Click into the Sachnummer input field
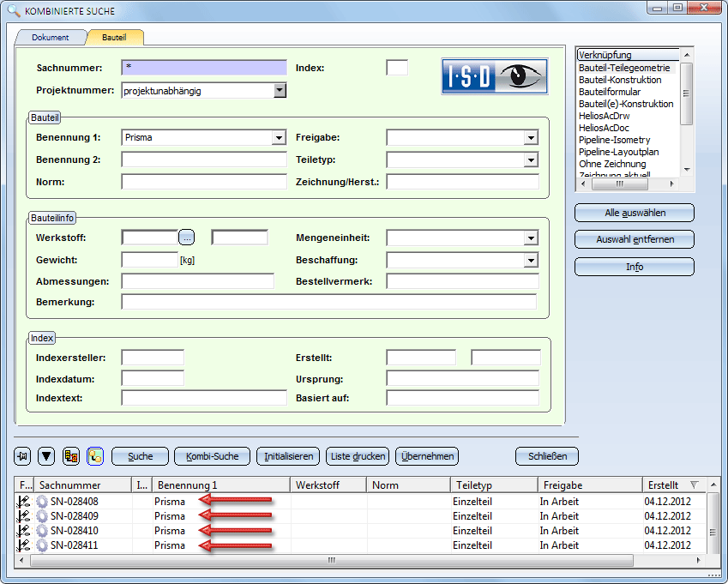The image size is (728, 584). 204,68
